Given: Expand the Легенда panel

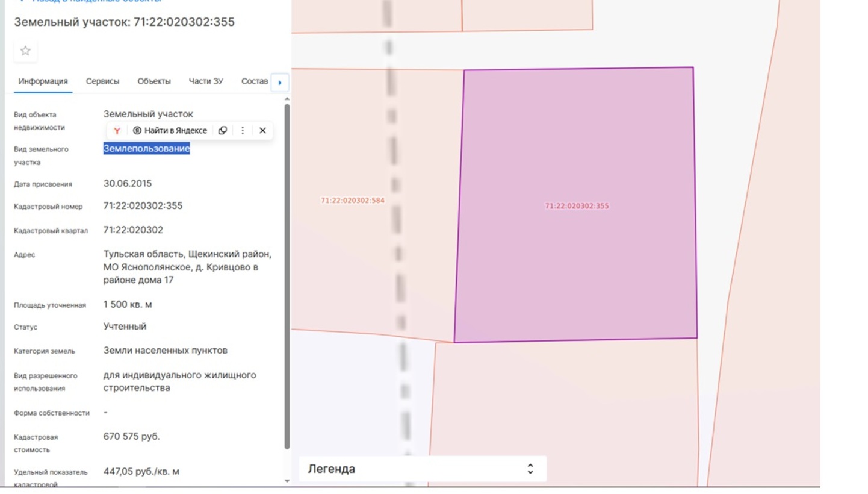Looking at the screenshot, I should pyautogui.click(x=422, y=469).
